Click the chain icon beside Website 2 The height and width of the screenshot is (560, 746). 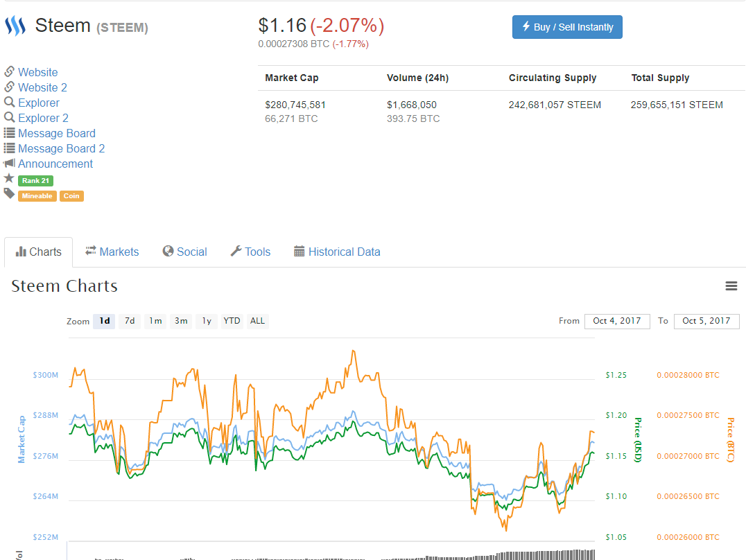click(9, 87)
